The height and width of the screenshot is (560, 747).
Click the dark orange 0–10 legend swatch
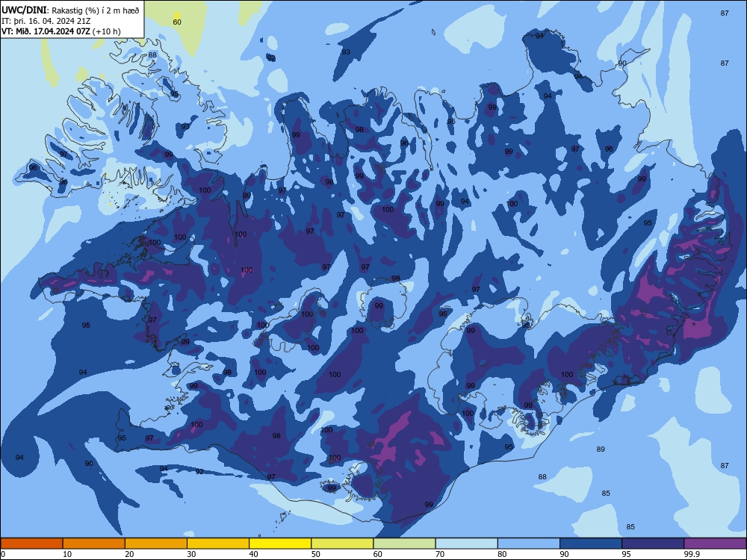[31, 544]
